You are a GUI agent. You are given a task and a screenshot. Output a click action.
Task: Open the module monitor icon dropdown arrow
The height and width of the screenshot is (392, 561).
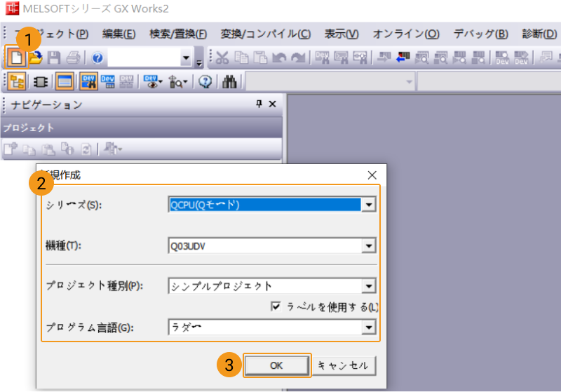coord(185,82)
